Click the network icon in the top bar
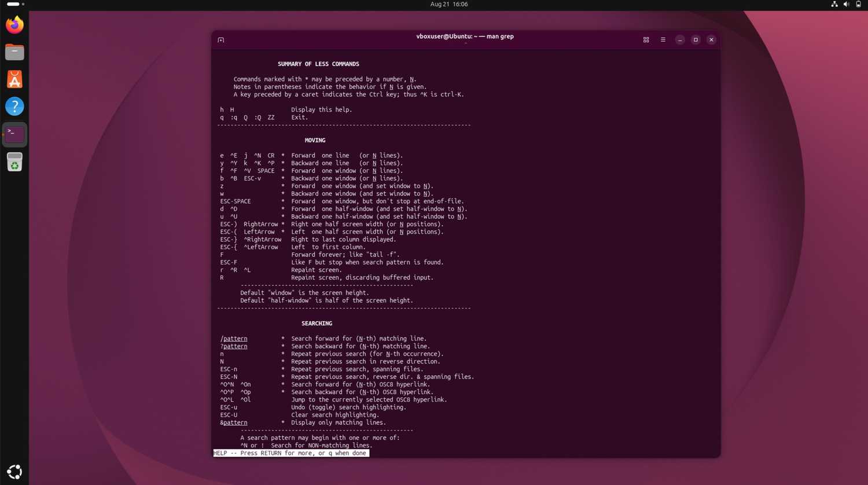 pyautogui.click(x=834, y=4)
